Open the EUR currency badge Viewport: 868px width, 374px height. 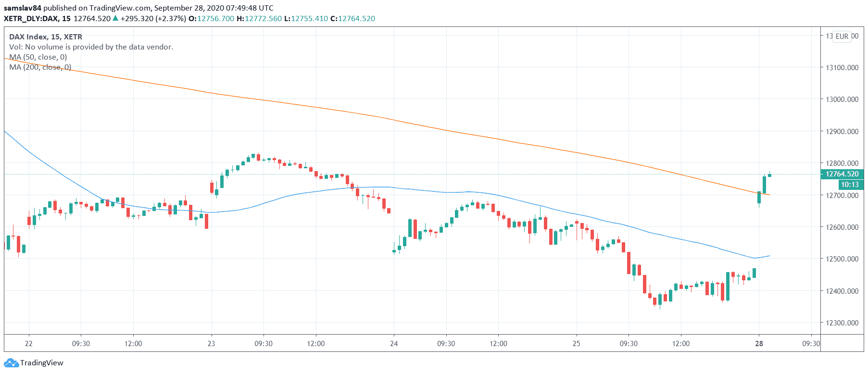pyautogui.click(x=842, y=37)
